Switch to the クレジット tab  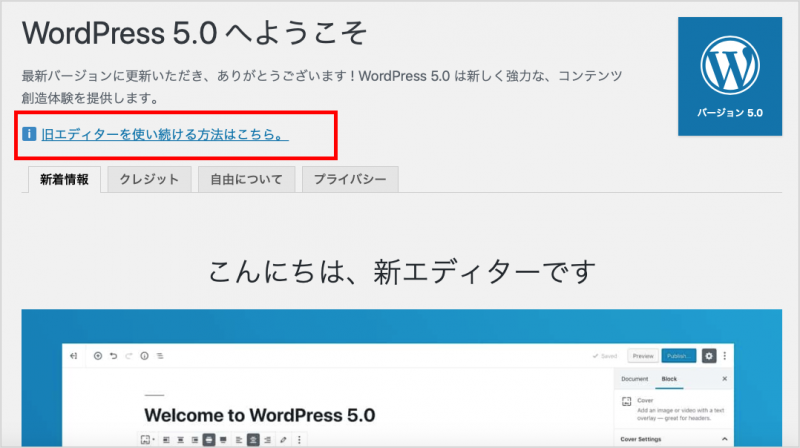click(149, 180)
